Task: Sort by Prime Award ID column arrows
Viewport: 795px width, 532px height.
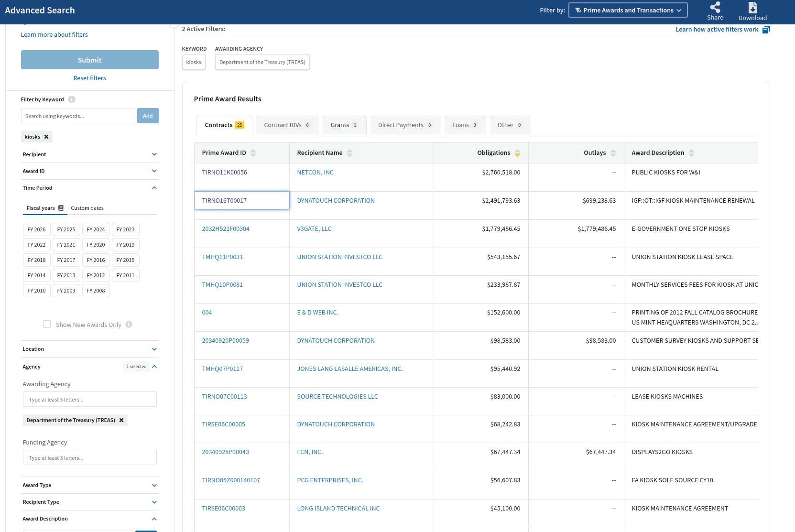Action: [x=253, y=153]
